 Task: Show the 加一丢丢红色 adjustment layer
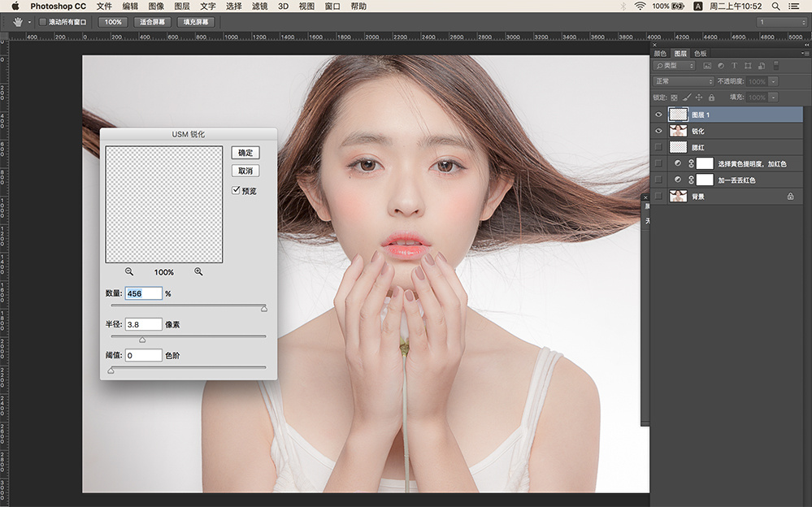(658, 180)
